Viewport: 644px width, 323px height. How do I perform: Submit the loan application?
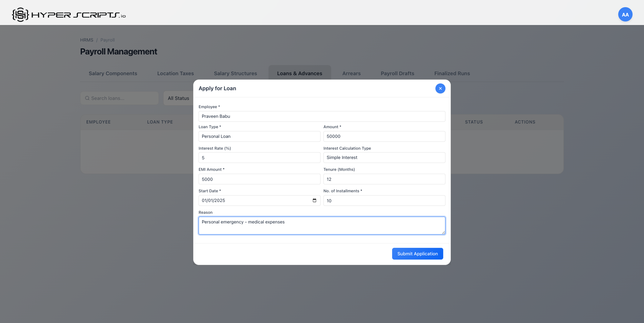tap(417, 254)
